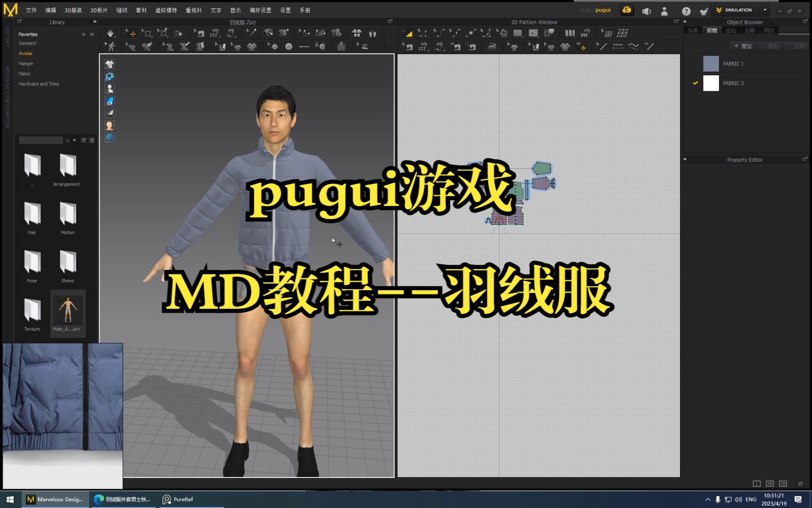812x508 pixels.
Task: Switch to the 纽扣 tab in Object Browser
Action: 731,31
